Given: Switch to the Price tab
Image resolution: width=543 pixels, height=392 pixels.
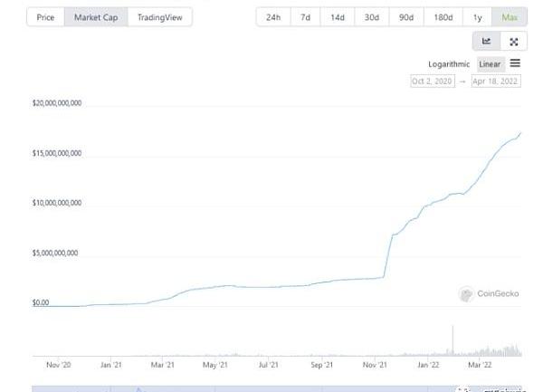Looking at the screenshot, I should pyautogui.click(x=45, y=17).
